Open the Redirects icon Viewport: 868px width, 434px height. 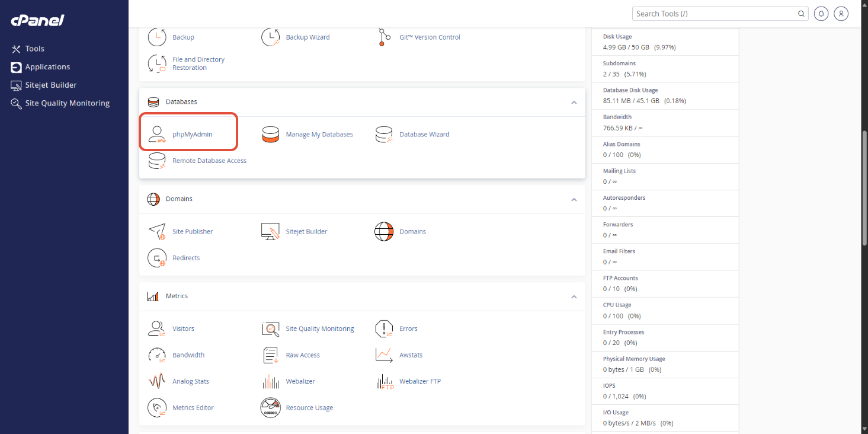tap(157, 258)
